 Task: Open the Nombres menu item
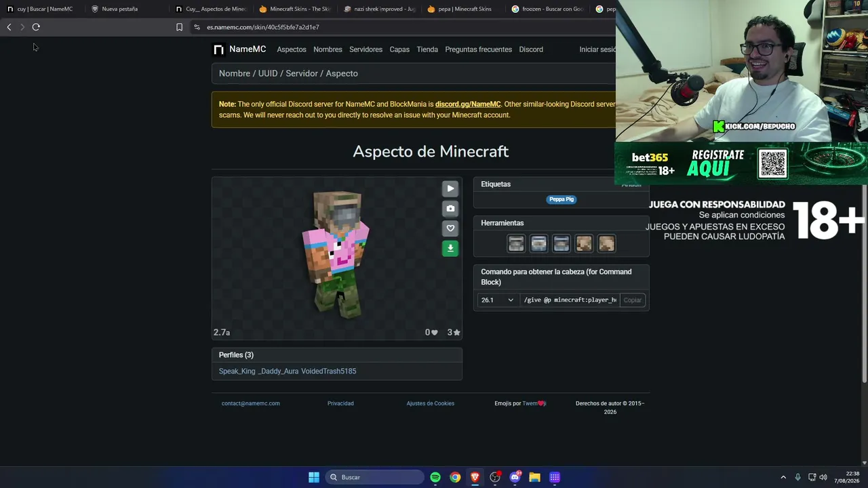pyautogui.click(x=328, y=49)
